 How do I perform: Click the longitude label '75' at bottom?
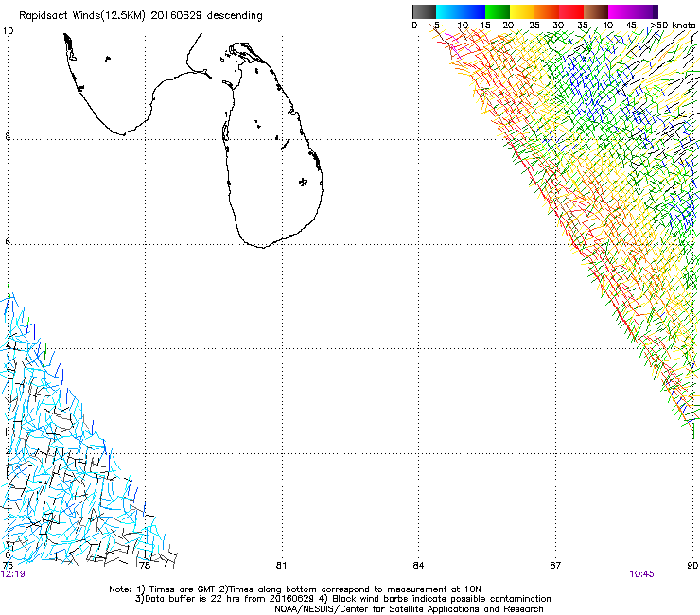8,566
